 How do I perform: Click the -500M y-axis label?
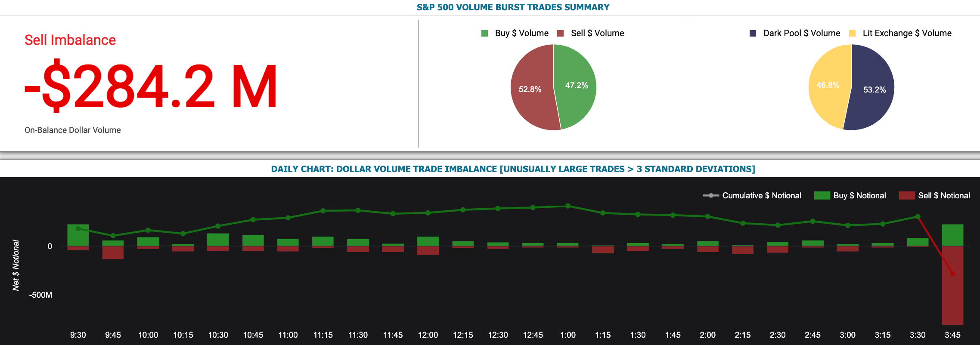tap(40, 295)
